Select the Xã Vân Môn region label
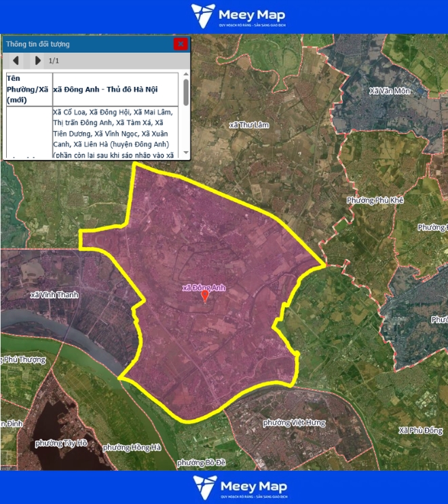 (390, 91)
